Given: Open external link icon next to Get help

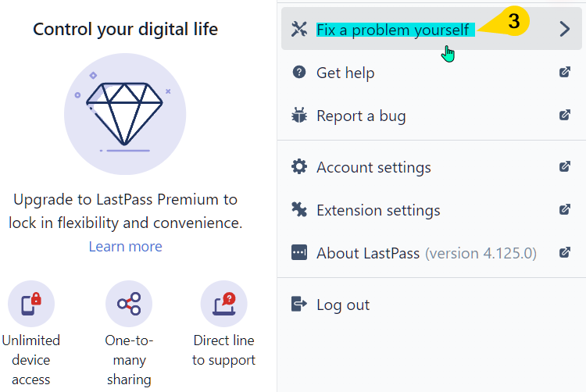Looking at the screenshot, I should click(565, 72).
